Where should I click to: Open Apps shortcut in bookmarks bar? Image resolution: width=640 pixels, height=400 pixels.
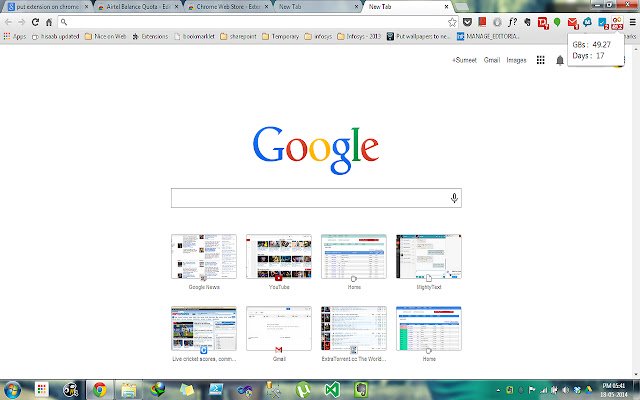click(x=15, y=36)
